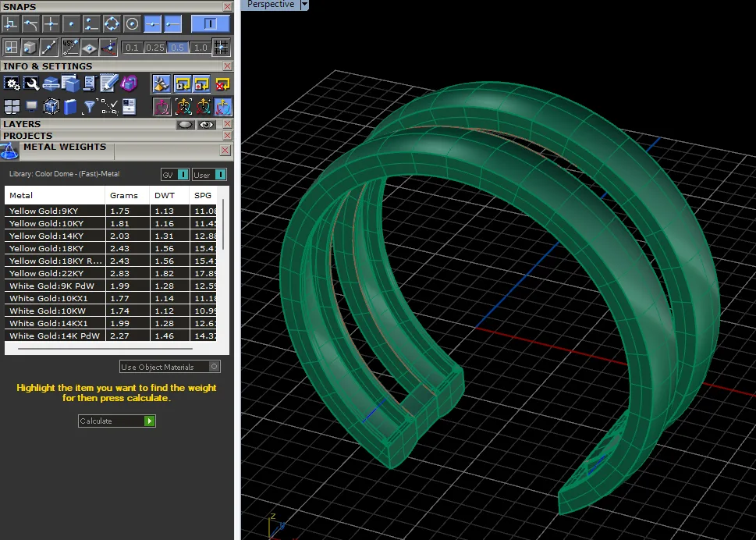Viewport: 756px width, 540px height.
Task: Enable the quadrant snap with four dots
Action: 91,23
